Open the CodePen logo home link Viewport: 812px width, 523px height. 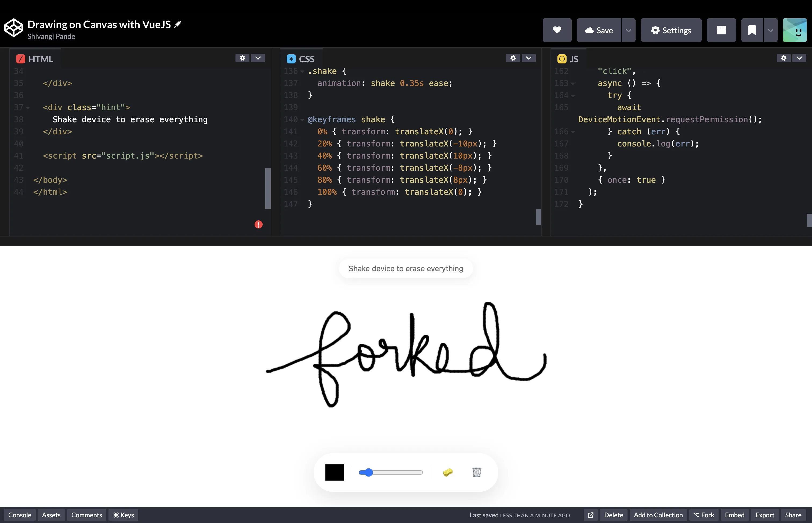click(x=14, y=28)
